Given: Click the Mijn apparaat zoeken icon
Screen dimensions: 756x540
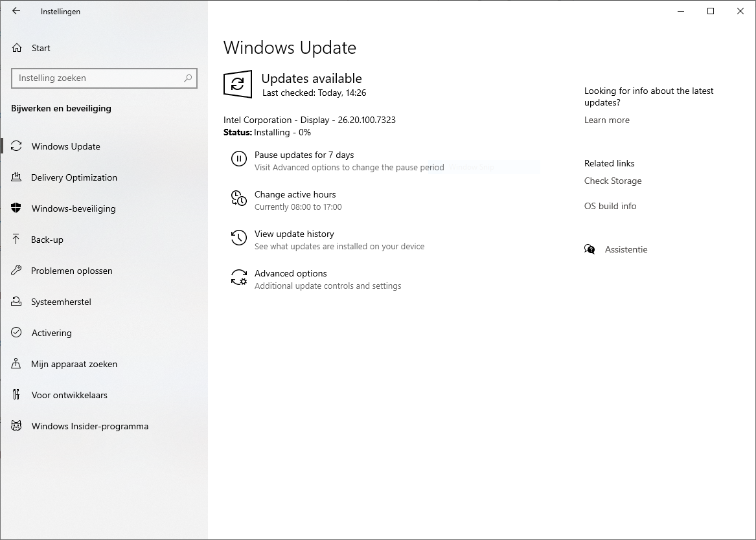Looking at the screenshot, I should [x=16, y=364].
